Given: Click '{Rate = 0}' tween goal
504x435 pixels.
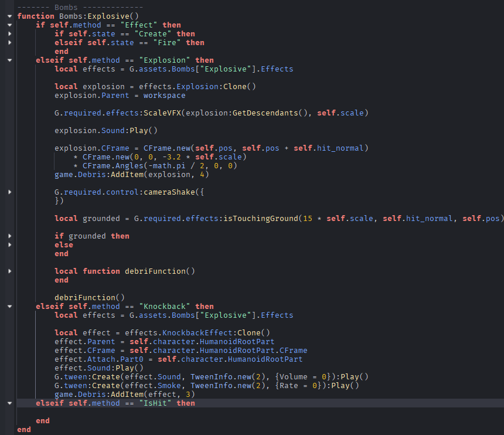Looking at the screenshot, I should (298, 386).
